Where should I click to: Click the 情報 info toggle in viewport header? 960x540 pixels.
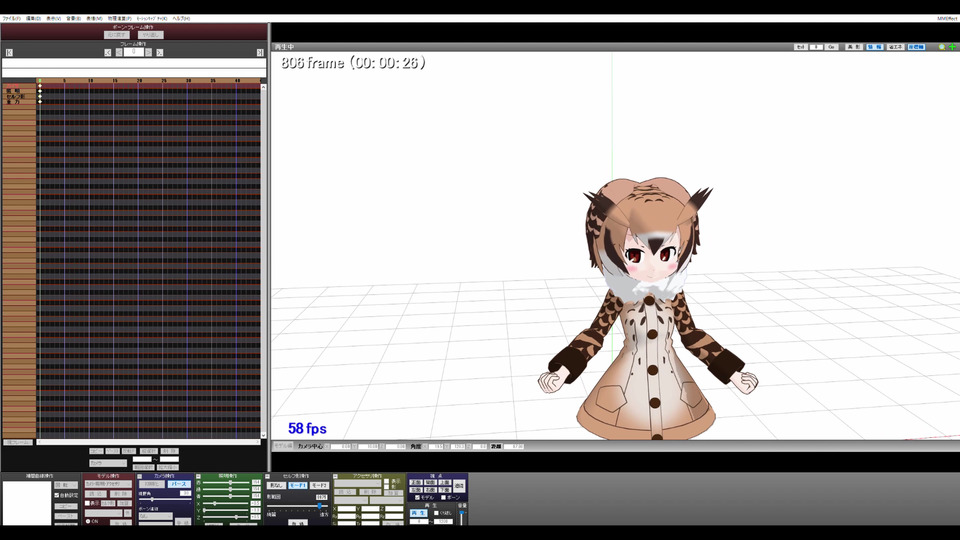pyautogui.click(x=874, y=47)
